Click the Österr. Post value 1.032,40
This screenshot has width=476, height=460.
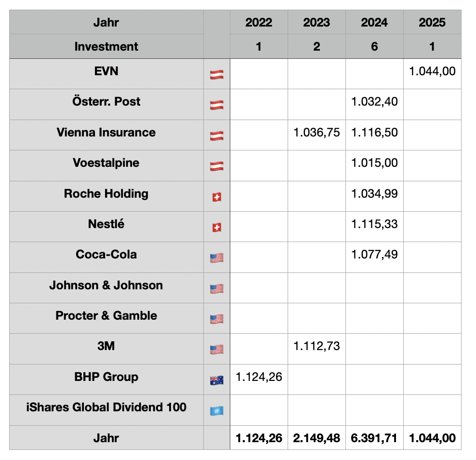(374, 102)
